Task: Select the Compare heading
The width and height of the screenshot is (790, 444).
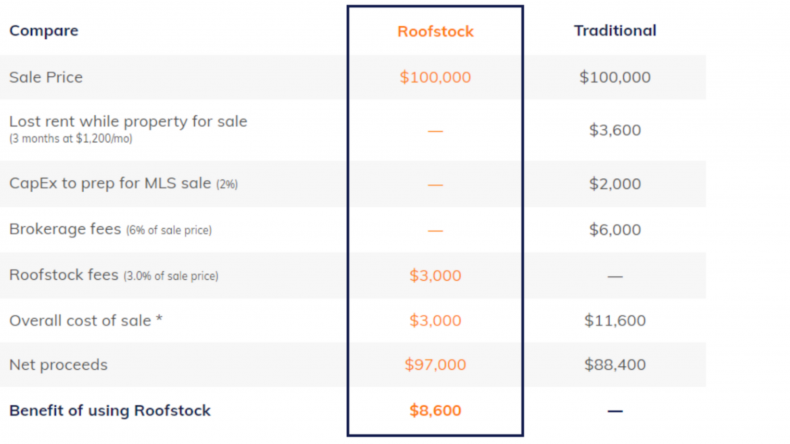Action: pyautogui.click(x=44, y=30)
